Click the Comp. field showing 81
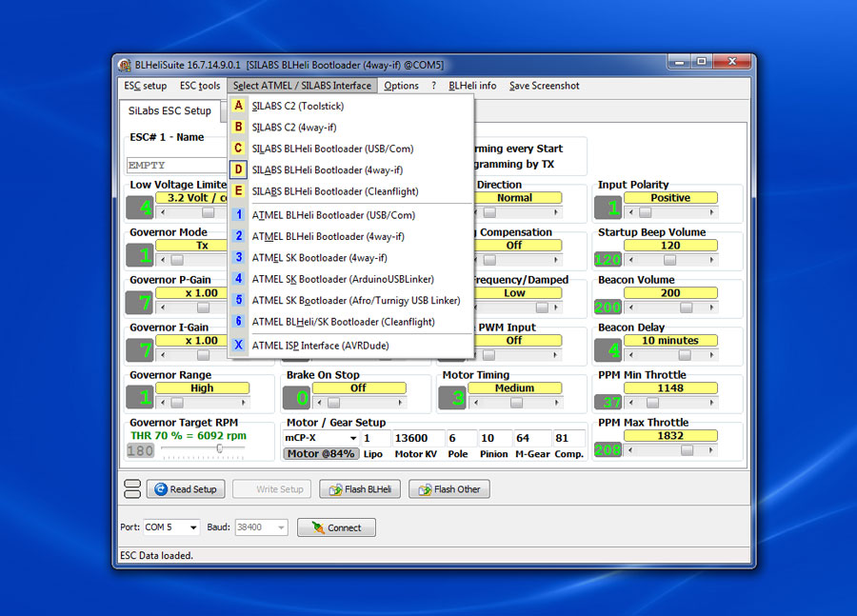 pos(568,438)
